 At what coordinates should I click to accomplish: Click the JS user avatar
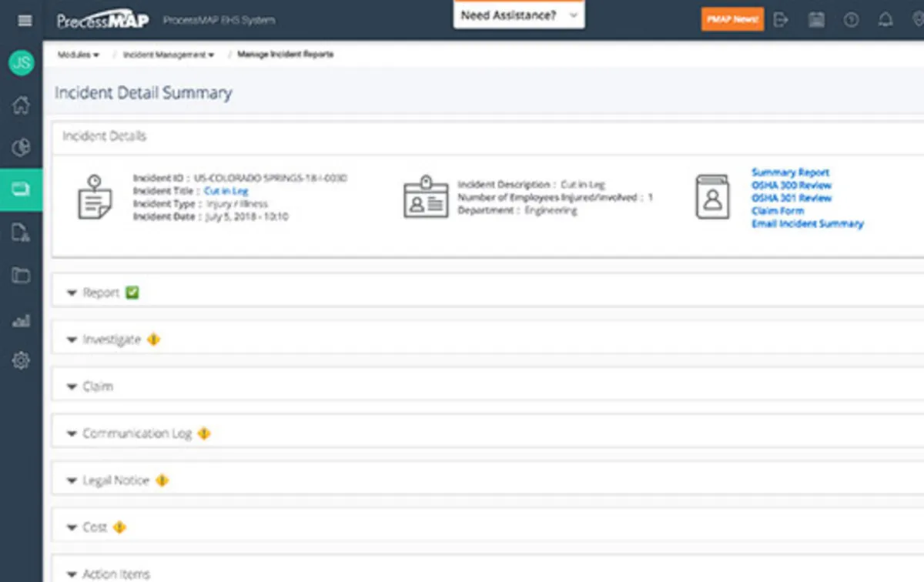tap(22, 63)
